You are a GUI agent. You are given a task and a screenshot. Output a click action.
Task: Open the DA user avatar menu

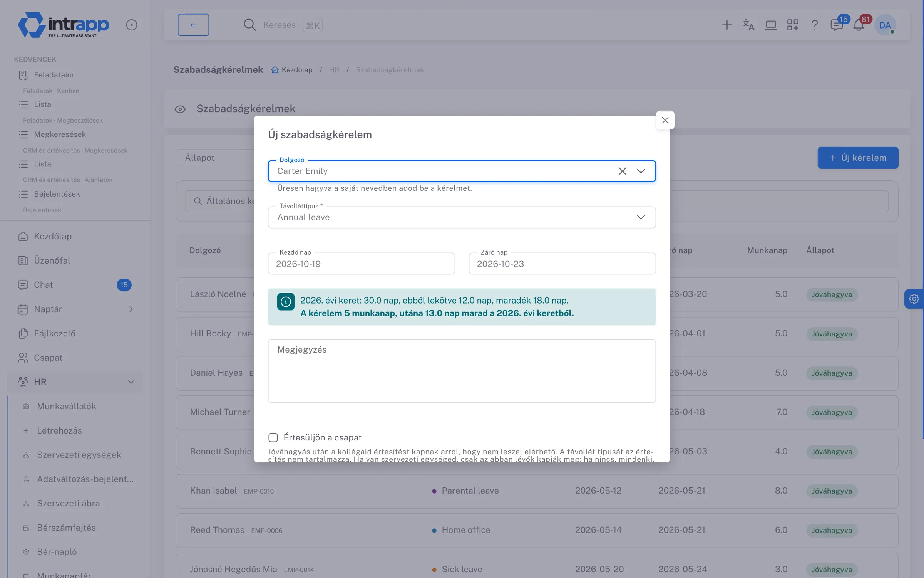[x=885, y=25]
